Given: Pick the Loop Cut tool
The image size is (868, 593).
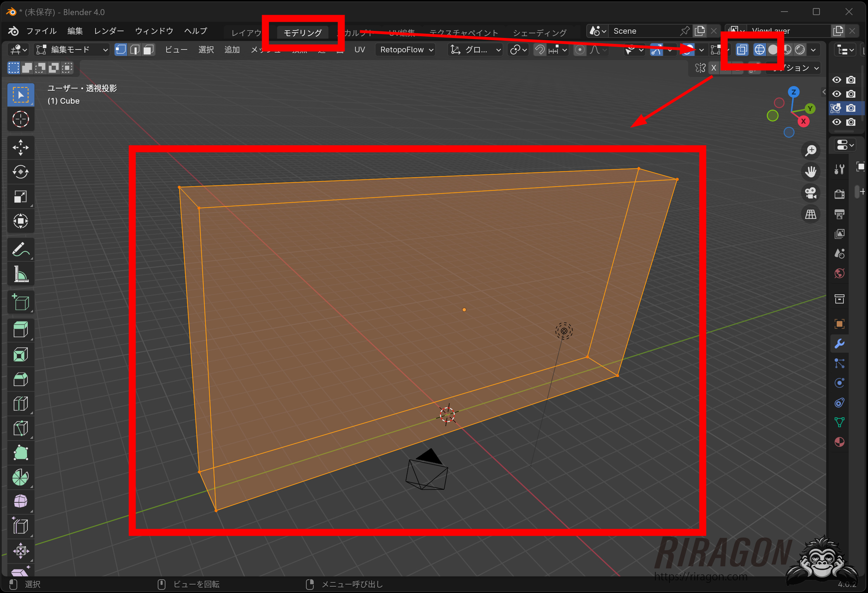Looking at the screenshot, I should 20,404.
